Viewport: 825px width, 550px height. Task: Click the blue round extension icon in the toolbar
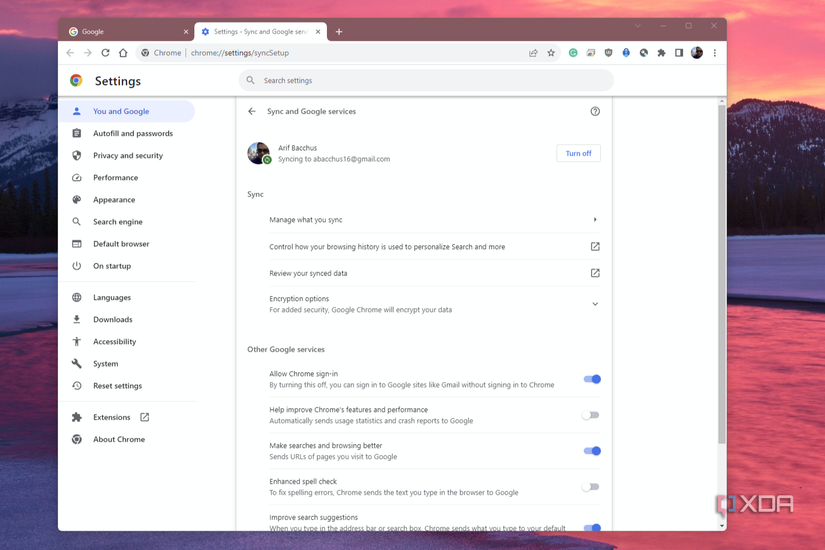626,53
